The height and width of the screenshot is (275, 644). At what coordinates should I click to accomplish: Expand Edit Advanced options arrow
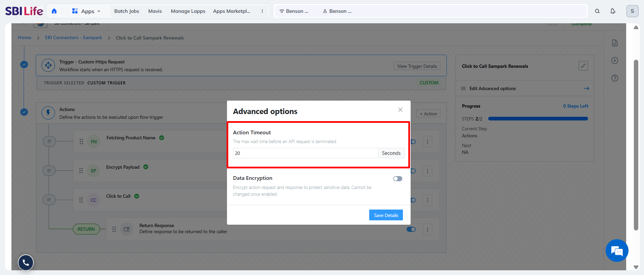(586, 88)
